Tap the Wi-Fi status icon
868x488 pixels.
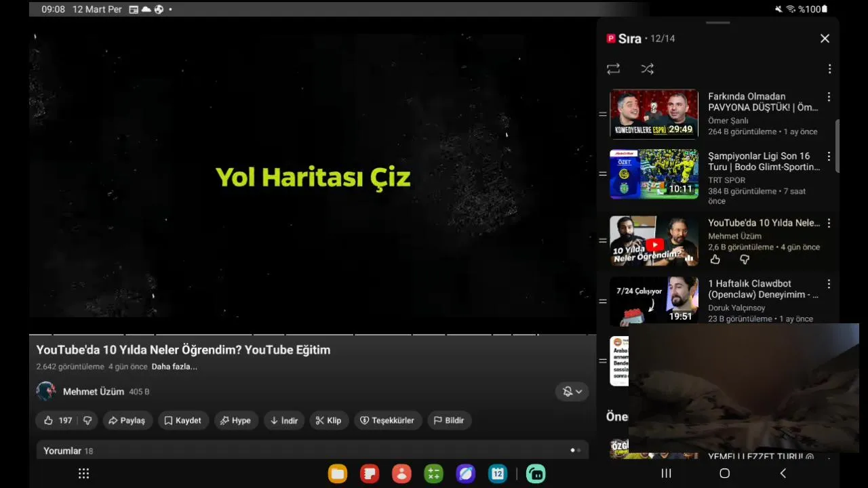click(x=791, y=9)
